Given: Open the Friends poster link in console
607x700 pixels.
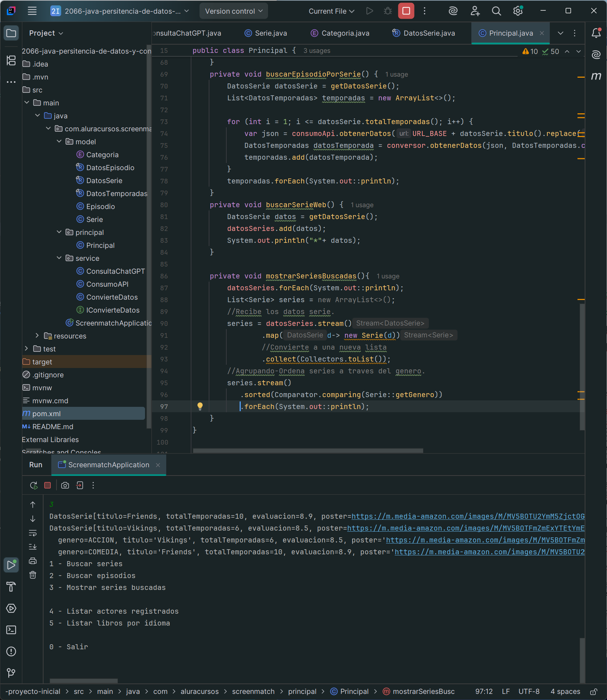Looking at the screenshot, I should [x=468, y=516].
